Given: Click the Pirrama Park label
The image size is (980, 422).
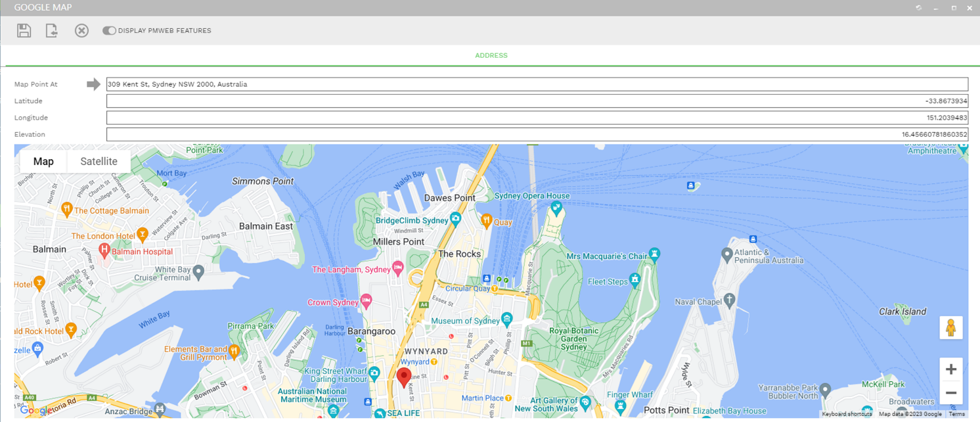Looking at the screenshot, I should pyautogui.click(x=250, y=325).
